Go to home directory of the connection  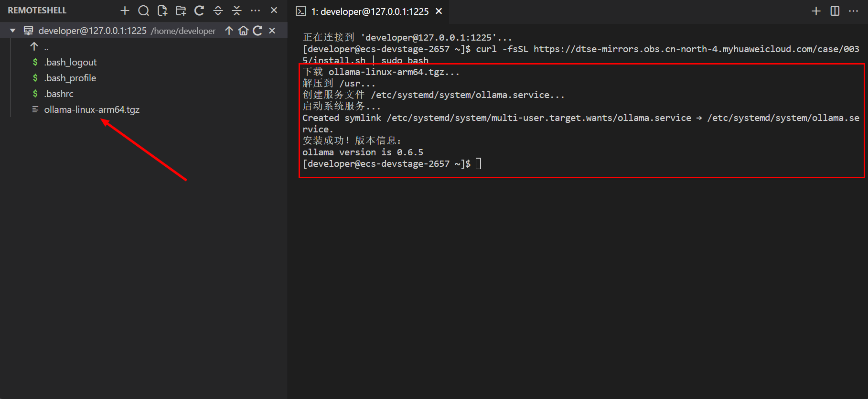click(x=243, y=31)
